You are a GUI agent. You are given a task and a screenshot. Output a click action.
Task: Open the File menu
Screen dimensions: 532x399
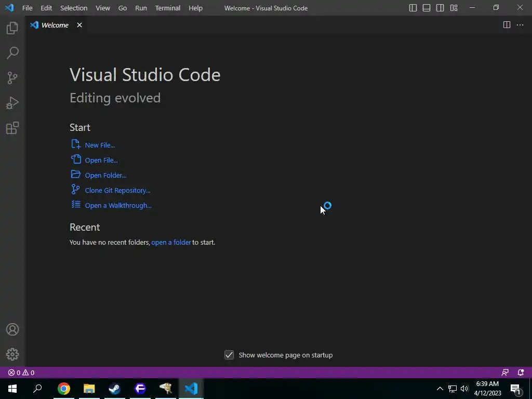point(27,8)
